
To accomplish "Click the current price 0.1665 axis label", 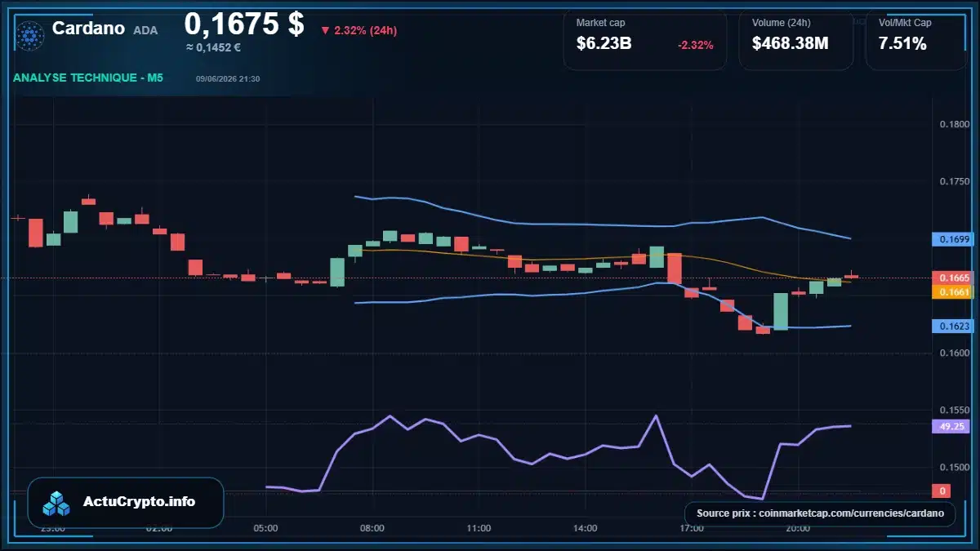I will click(x=952, y=278).
